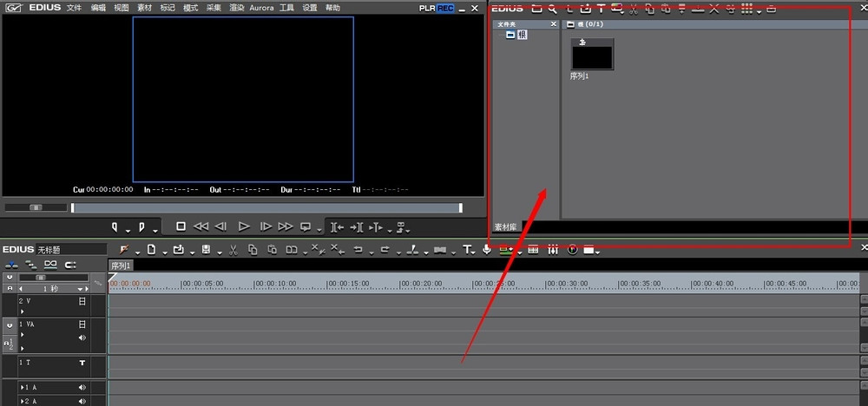Open the timeline scale 1秒 dropdown arrow
Viewport: 868px width, 406px height.
click(x=80, y=289)
